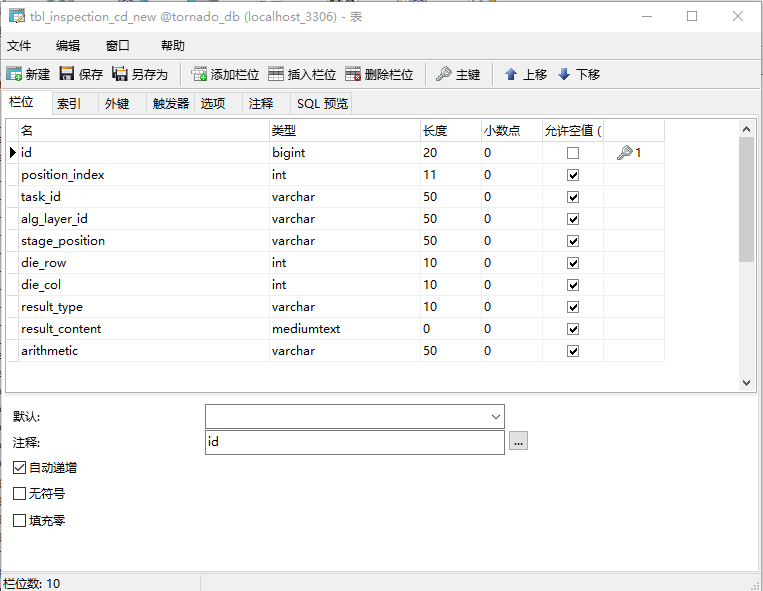Uncheck allow null for task_id row
This screenshot has width=763, height=591.
click(573, 197)
